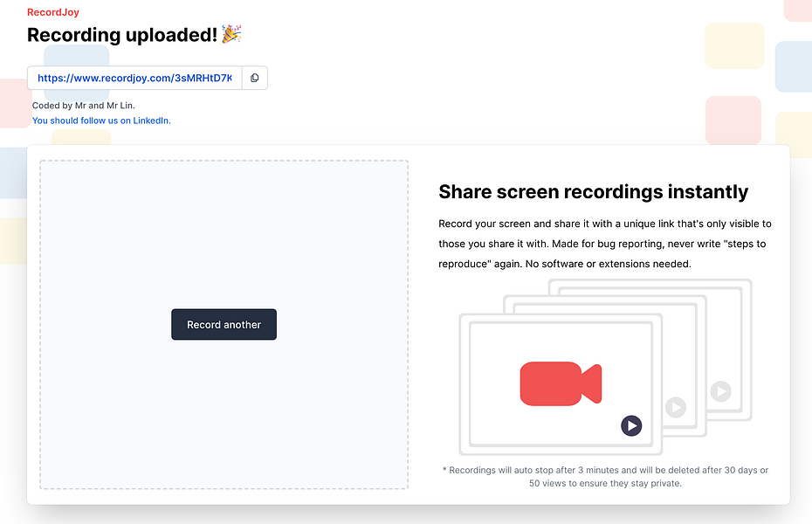The width and height of the screenshot is (812, 524).
Task: Click the party popper emoji in the heading
Action: click(230, 34)
